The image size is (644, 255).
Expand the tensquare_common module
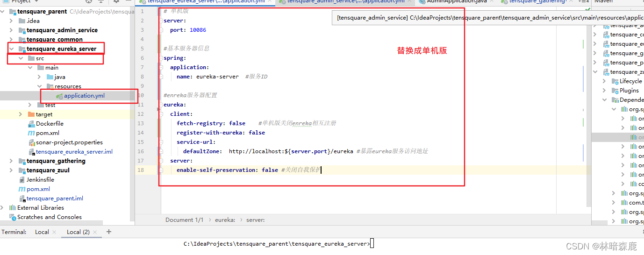click(x=11, y=40)
